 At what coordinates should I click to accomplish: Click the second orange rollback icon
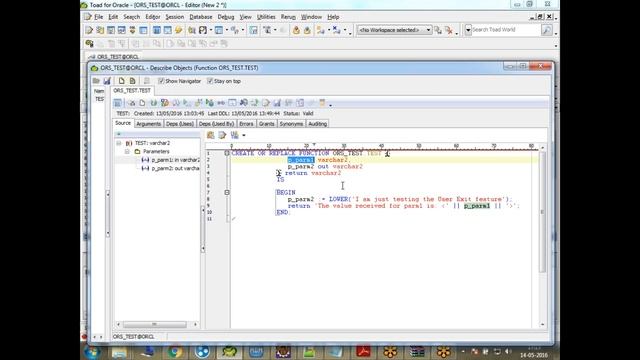[x=307, y=30]
